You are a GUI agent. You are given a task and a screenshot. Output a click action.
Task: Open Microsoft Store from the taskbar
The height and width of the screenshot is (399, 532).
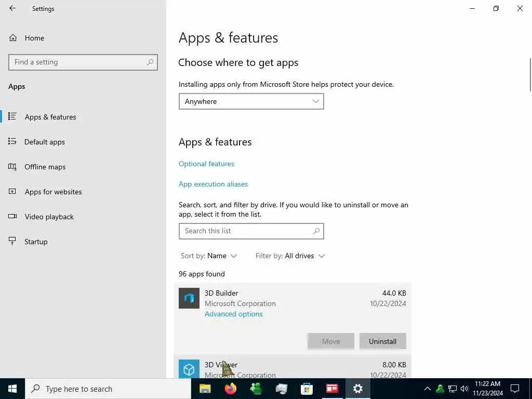pyautogui.click(x=307, y=389)
